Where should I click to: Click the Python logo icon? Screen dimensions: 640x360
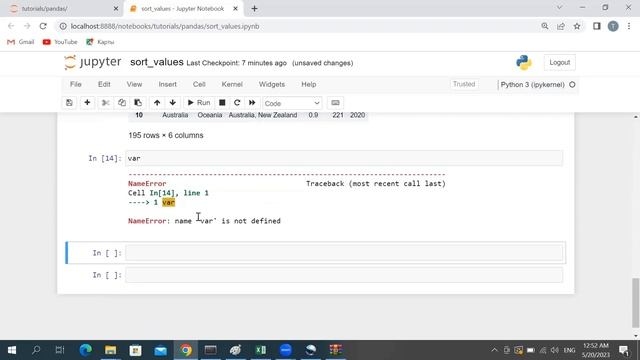pyautogui.click(x=524, y=62)
